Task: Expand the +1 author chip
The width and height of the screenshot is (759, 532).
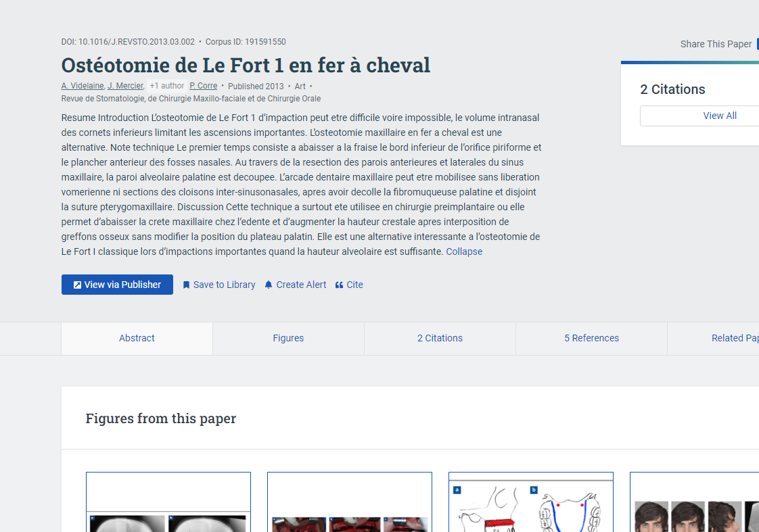Action: 166,86
